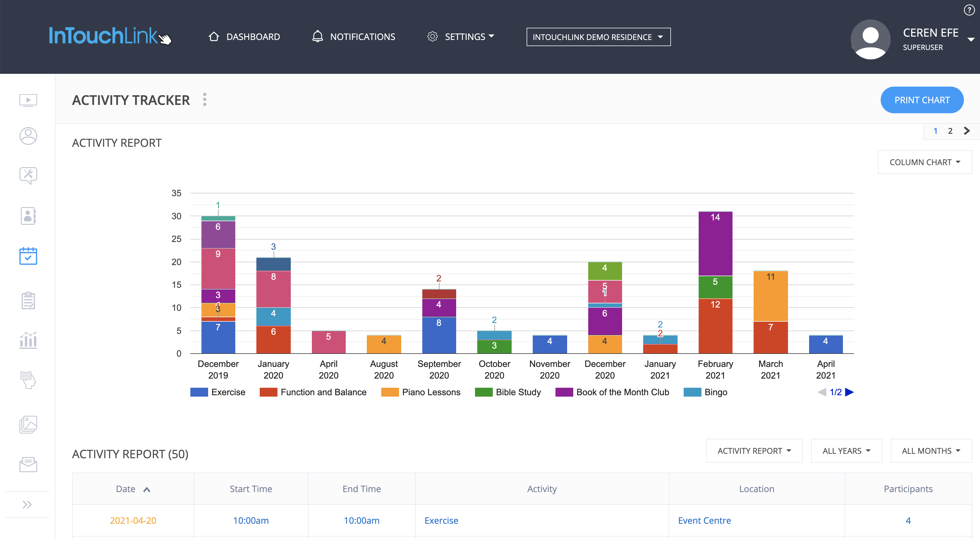Sort the table by the Date column header
The width and height of the screenshot is (980, 539).
coord(132,489)
